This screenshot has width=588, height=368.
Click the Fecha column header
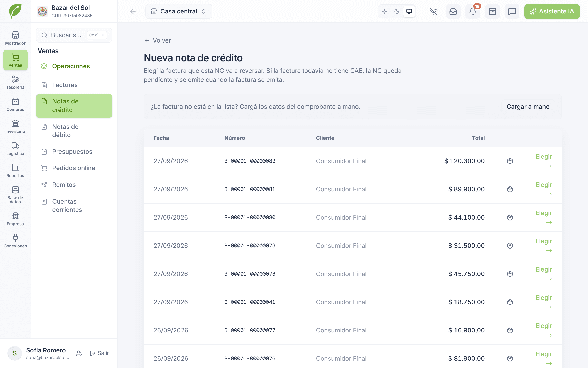(161, 138)
